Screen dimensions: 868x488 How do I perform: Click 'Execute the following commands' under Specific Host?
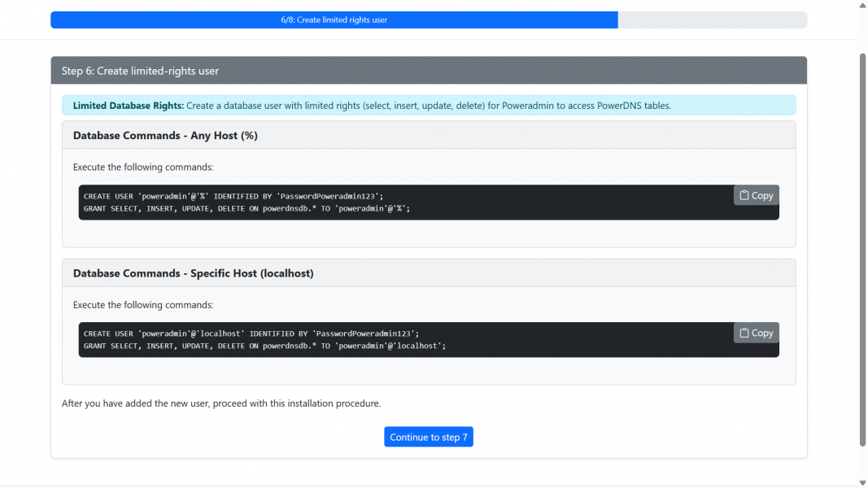pyautogui.click(x=143, y=305)
